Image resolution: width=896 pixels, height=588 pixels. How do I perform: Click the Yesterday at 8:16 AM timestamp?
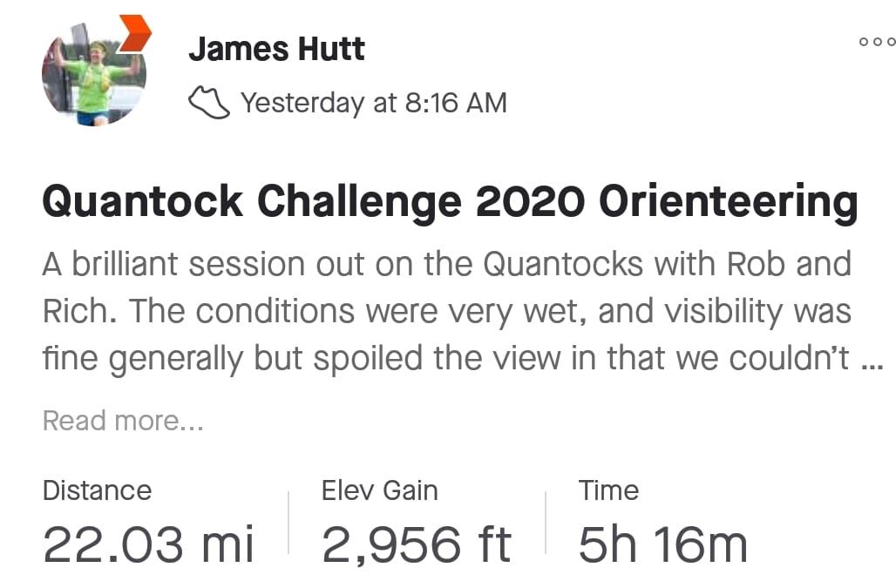click(374, 104)
